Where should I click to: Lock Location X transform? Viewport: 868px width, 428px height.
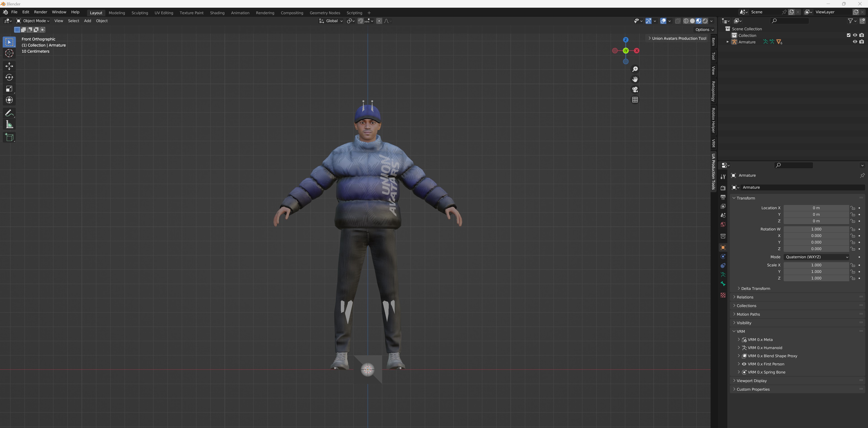pyautogui.click(x=852, y=208)
